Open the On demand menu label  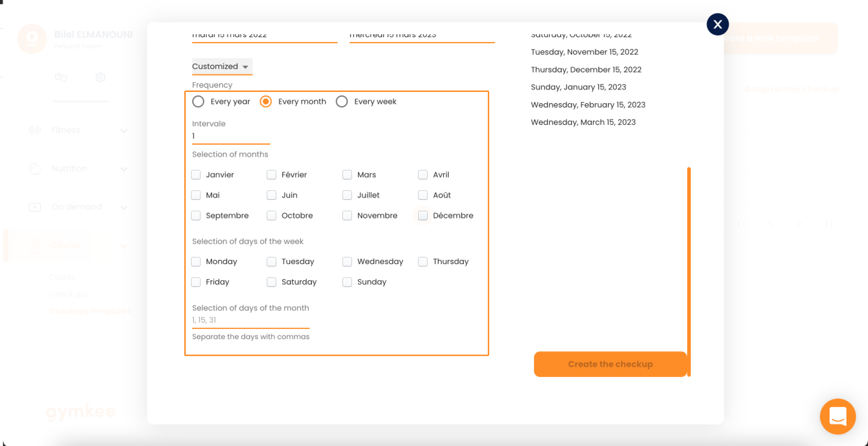point(76,207)
